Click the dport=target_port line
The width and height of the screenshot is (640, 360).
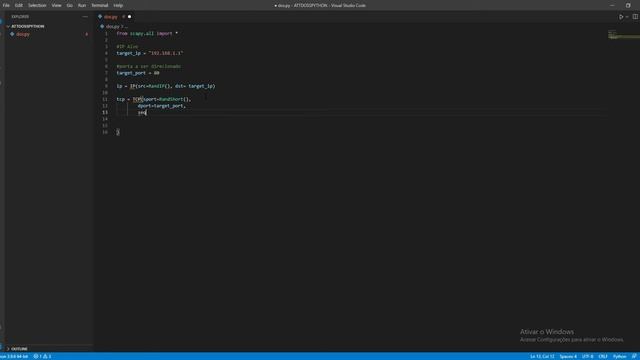[162, 106]
